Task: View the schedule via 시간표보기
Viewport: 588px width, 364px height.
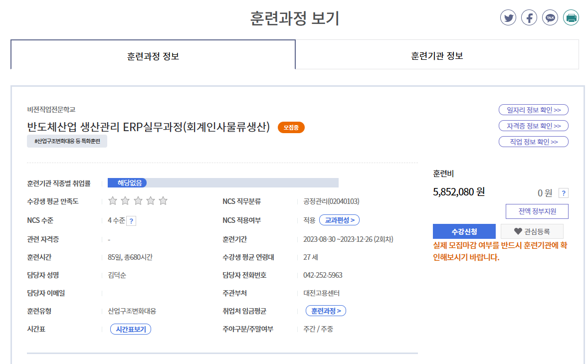Action: click(131, 329)
